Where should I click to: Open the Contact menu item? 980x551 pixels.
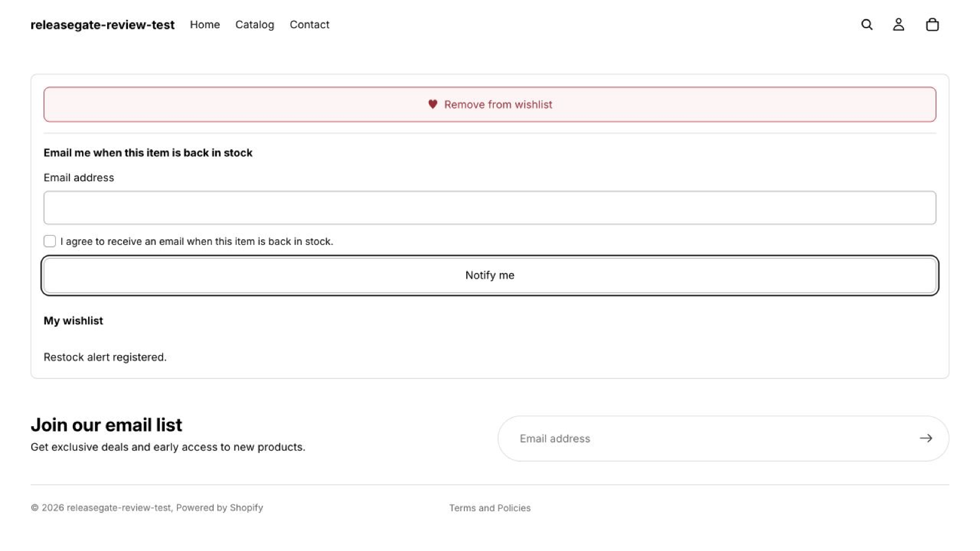click(309, 24)
